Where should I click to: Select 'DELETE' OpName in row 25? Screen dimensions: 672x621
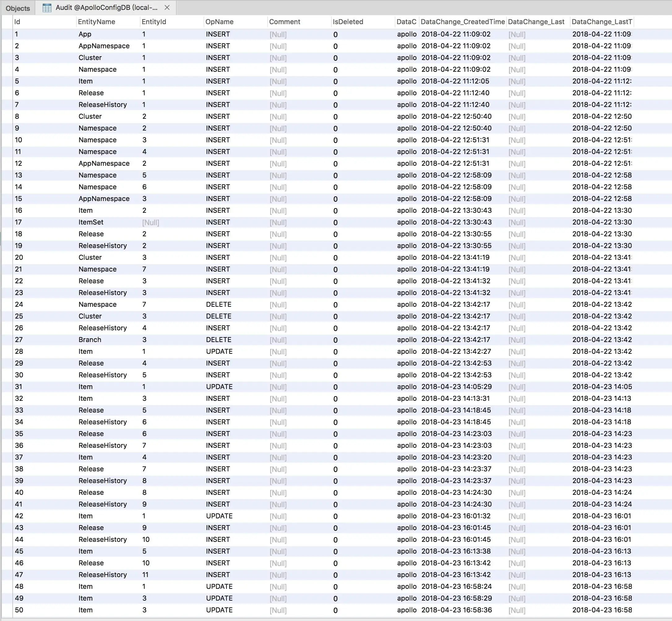click(218, 316)
